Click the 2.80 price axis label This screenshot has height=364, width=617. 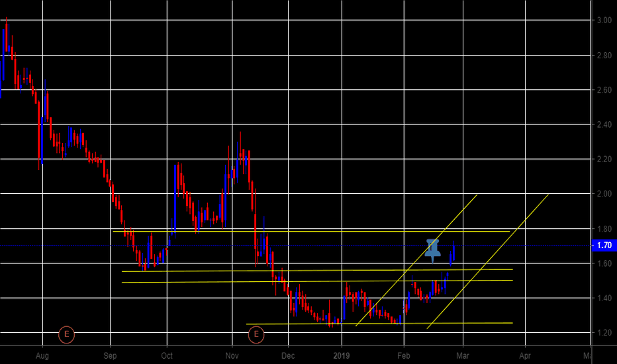[x=604, y=56]
